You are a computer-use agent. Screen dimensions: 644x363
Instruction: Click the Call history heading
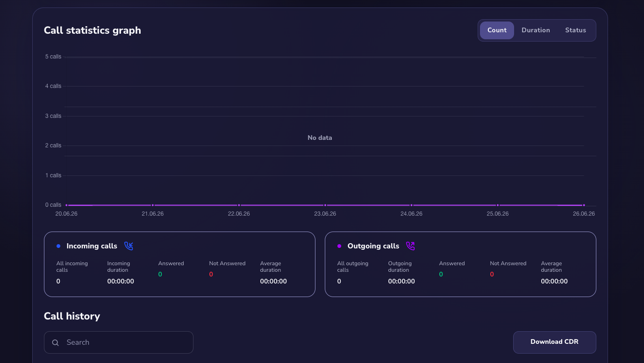[72, 316]
